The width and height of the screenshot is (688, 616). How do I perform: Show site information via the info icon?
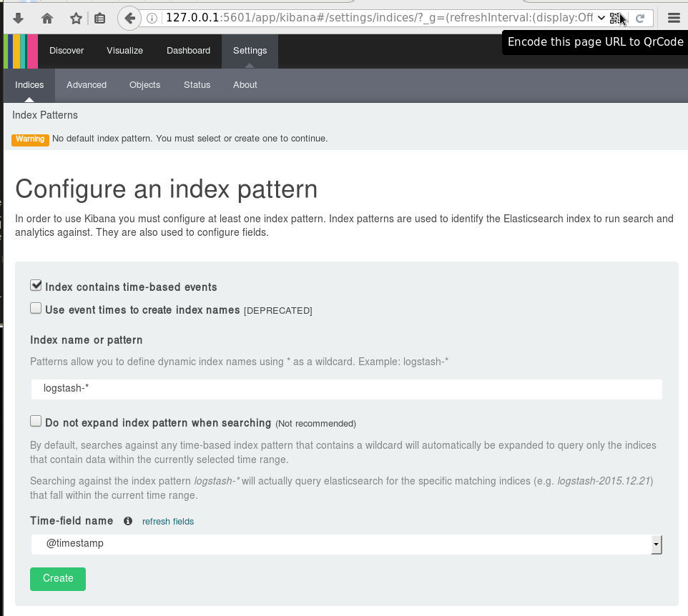(x=152, y=18)
